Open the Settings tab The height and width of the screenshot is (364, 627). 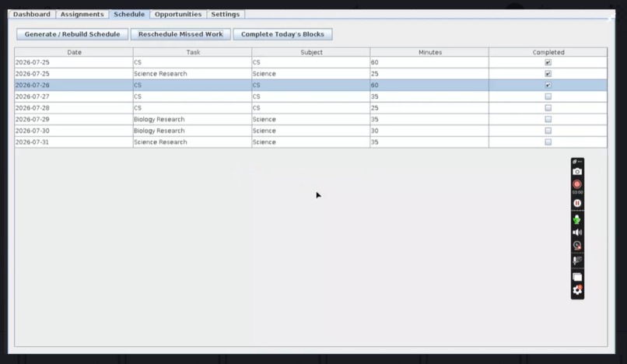(226, 14)
